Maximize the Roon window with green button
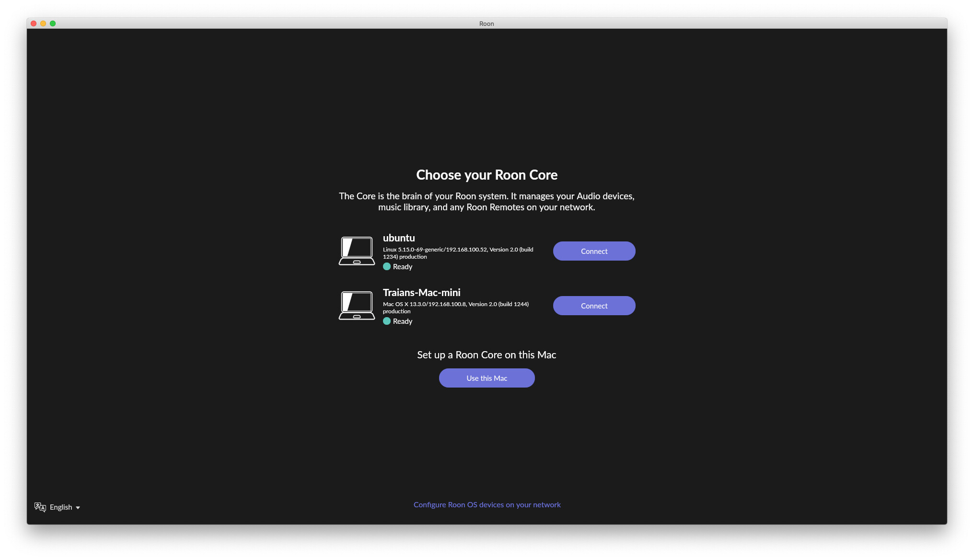This screenshot has height=560, width=974. (53, 23)
